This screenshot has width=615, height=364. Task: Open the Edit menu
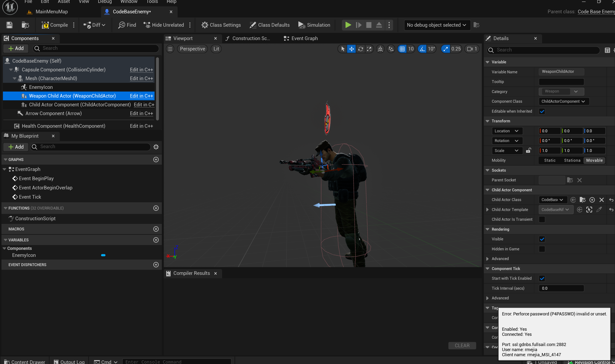(x=45, y=2)
